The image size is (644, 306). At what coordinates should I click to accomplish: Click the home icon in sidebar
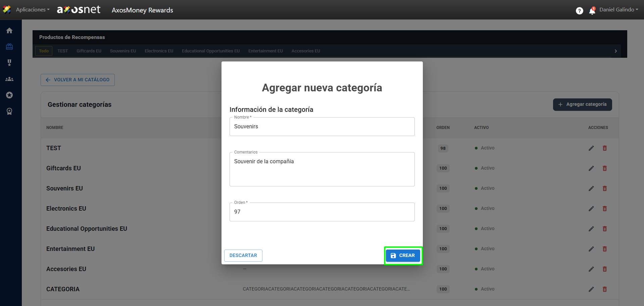(x=9, y=31)
